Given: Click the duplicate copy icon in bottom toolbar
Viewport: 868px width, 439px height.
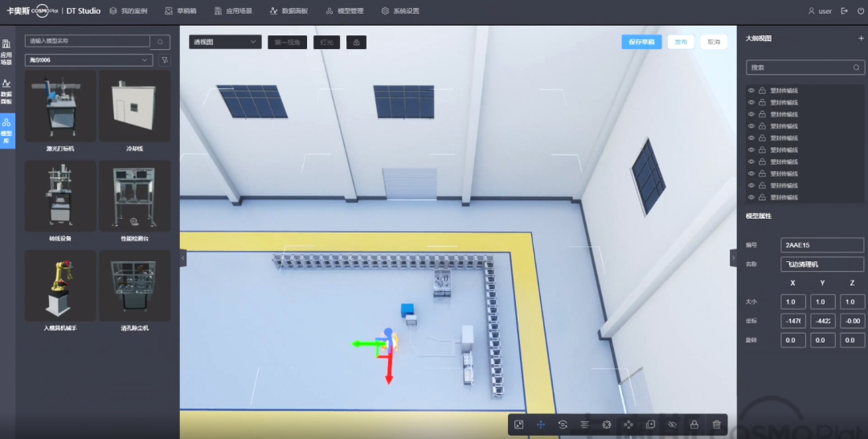Looking at the screenshot, I should coord(650,424).
